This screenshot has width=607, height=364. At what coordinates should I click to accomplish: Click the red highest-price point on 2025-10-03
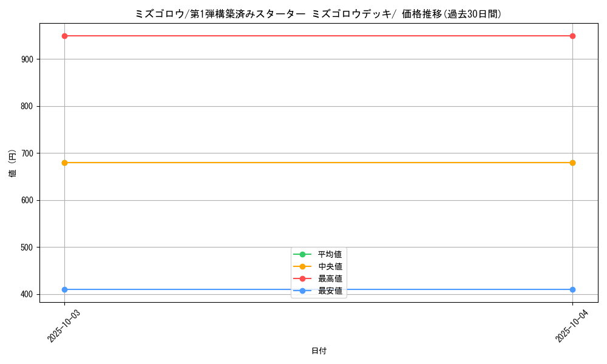tap(64, 36)
